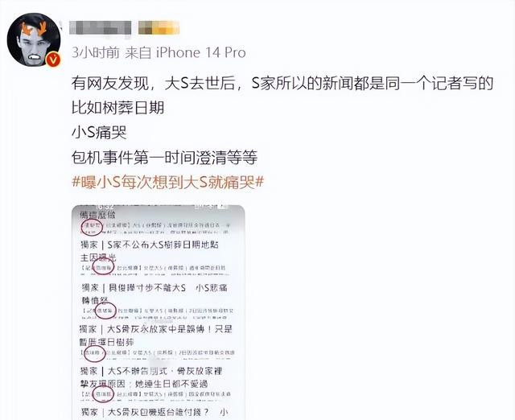Click the line 包机事件第一时间澄清等等
This screenshot has height=420, width=515.
pyautogui.click(x=164, y=158)
